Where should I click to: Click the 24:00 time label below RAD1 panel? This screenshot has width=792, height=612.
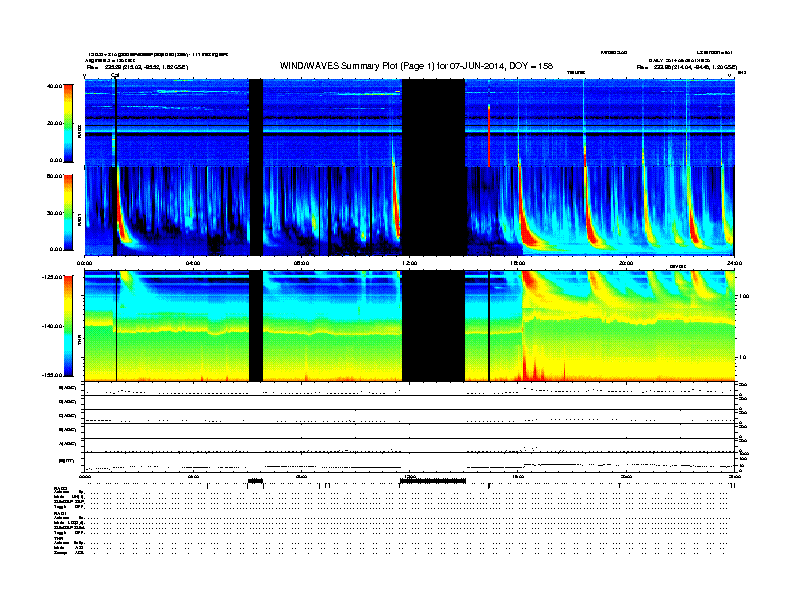(x=734, y=263)
